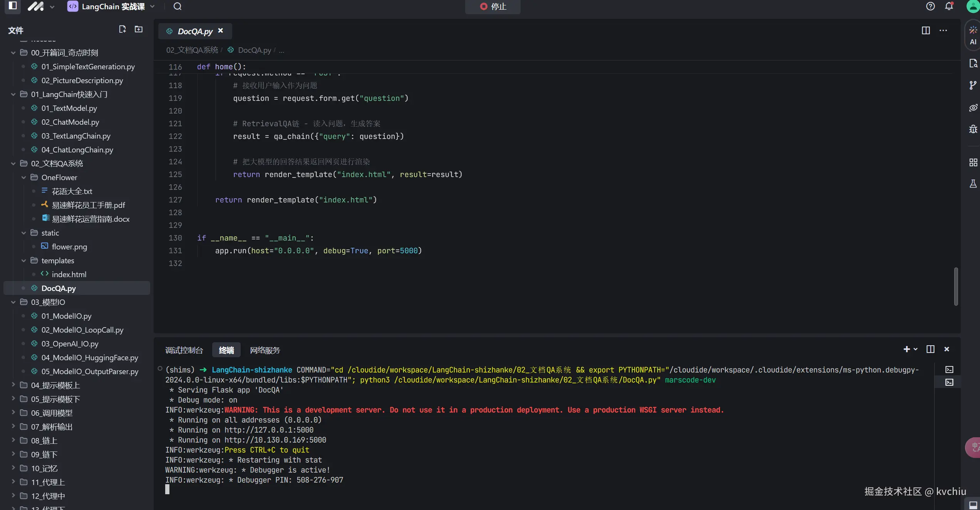
Task: Open the help question mark icon
Action: (x=930, y=7)
